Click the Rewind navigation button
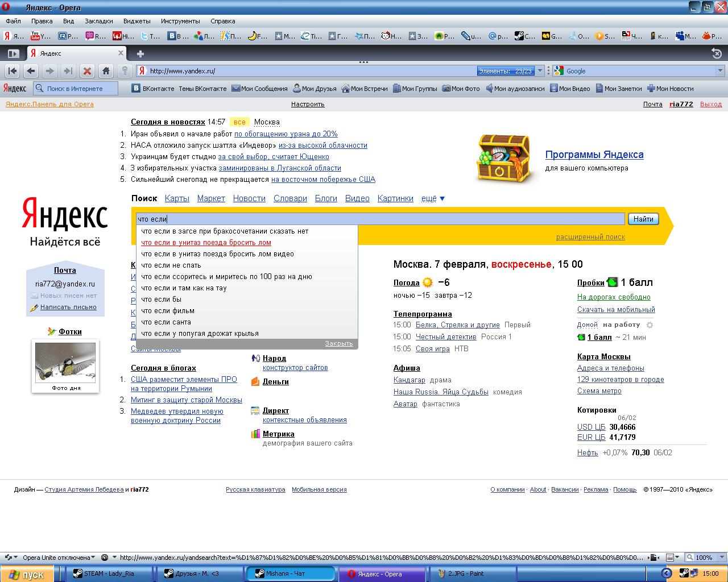 (x=13, y=71)
